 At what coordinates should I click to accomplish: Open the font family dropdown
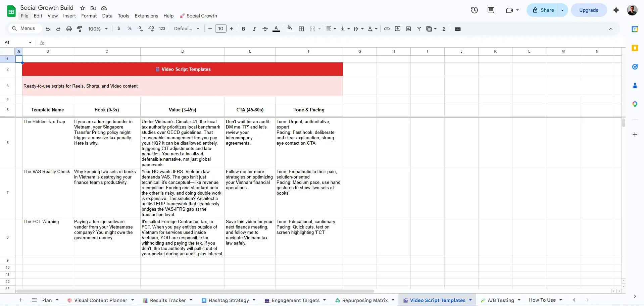click(x=187, y=29)
